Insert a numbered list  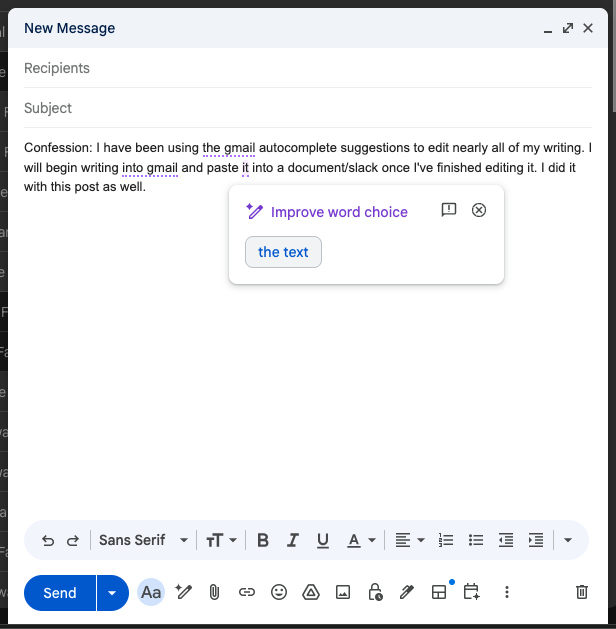click(446, 540)
